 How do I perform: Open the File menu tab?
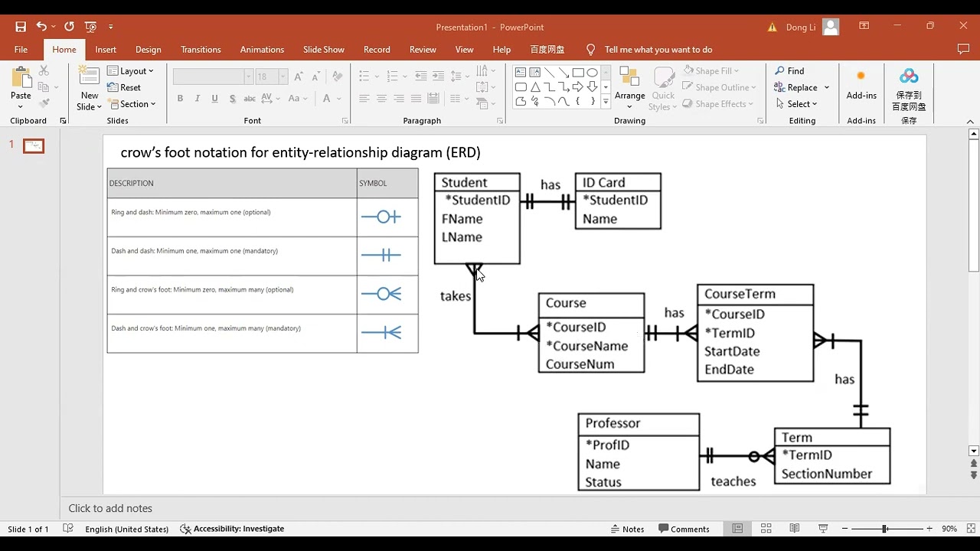(x=21, y=49)
